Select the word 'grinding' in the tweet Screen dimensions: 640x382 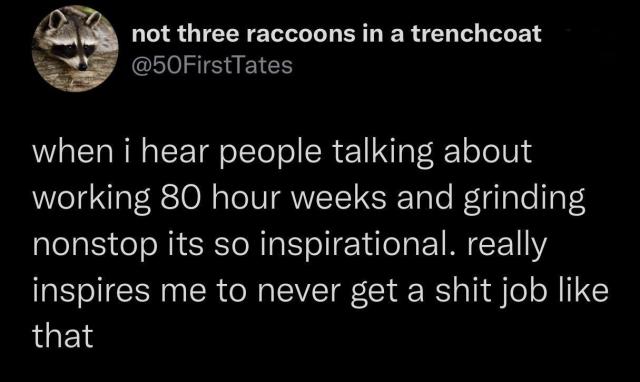pyautogui.click(x=524, y=200)
